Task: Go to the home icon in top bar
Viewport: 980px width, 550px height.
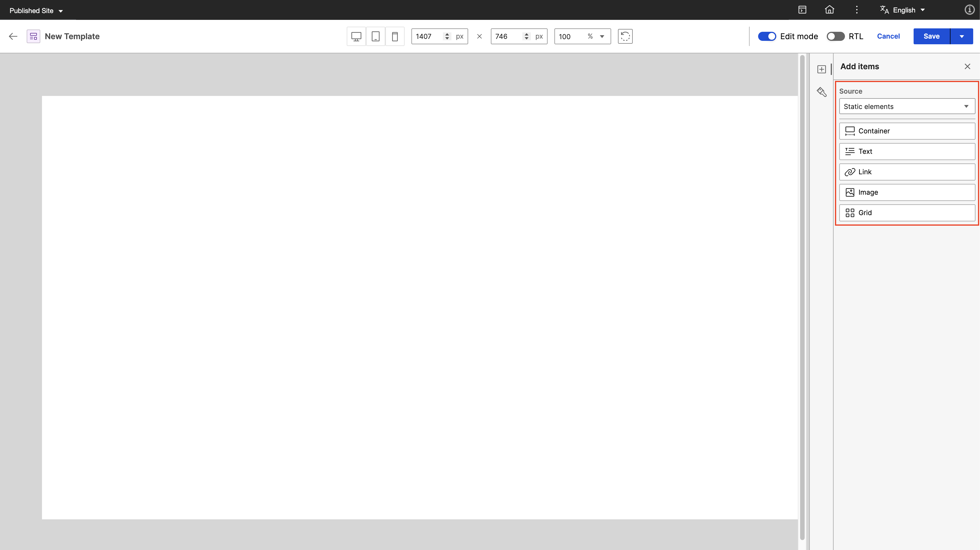Action: click(x=829, y=10)
